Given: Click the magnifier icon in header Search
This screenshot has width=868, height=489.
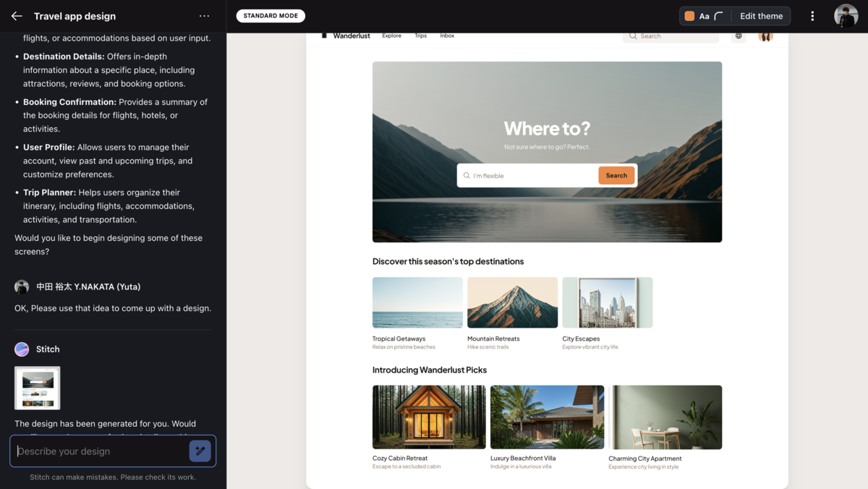Looking at the screenshot, I should (x=633, y=36).
